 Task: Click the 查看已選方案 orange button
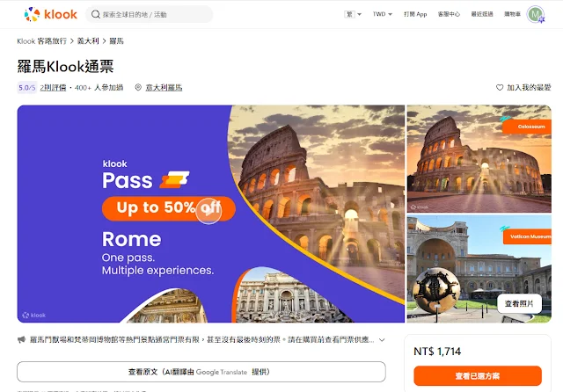(x=478, y=376)
